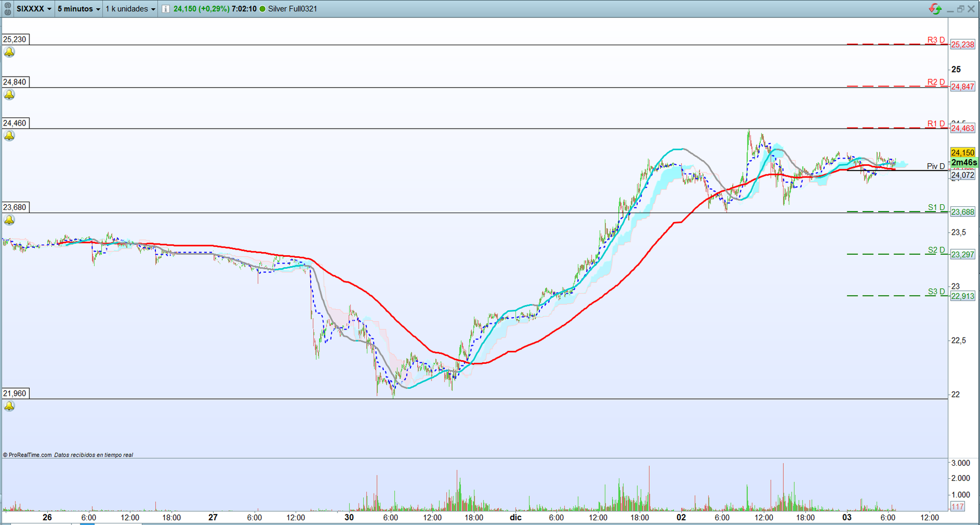Click the ProRealTime.com copyright link
Screen dimensions: 980x525
pos(27,455)
